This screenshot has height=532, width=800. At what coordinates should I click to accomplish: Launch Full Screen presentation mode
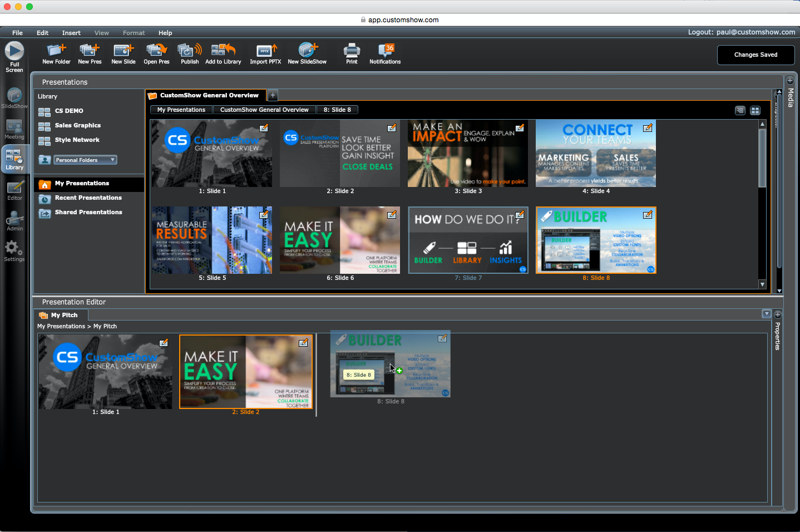point(14,57)
